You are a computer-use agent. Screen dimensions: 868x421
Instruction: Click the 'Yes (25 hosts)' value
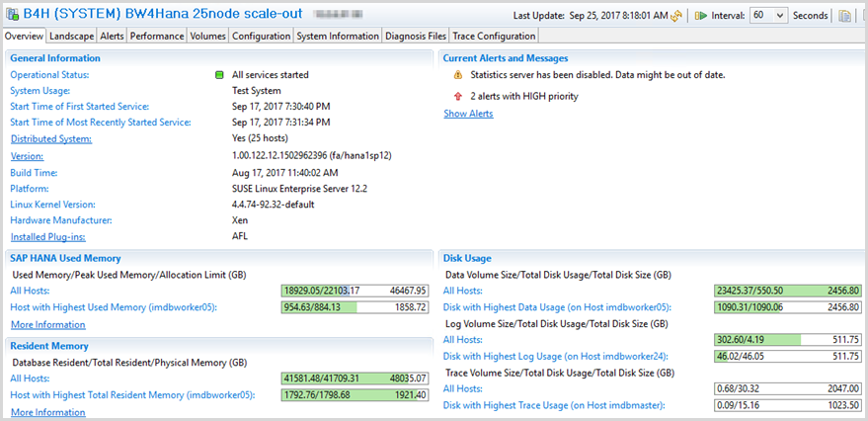coord(260,138)
